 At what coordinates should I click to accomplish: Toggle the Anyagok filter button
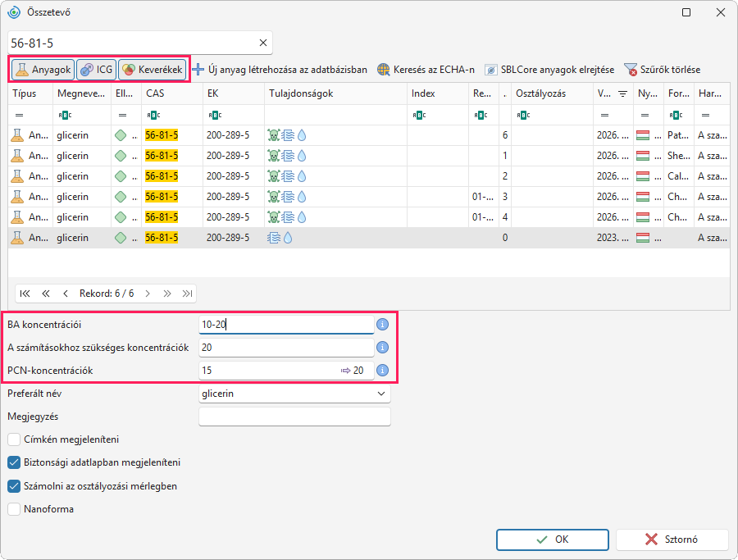(x=43, y=70)
